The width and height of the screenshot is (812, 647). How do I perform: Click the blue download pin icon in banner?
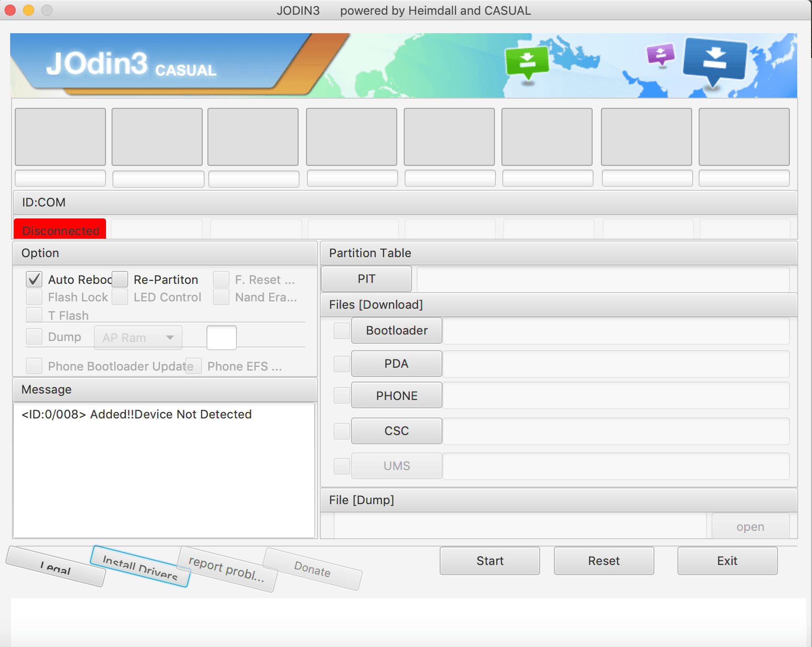coord(714,62)
